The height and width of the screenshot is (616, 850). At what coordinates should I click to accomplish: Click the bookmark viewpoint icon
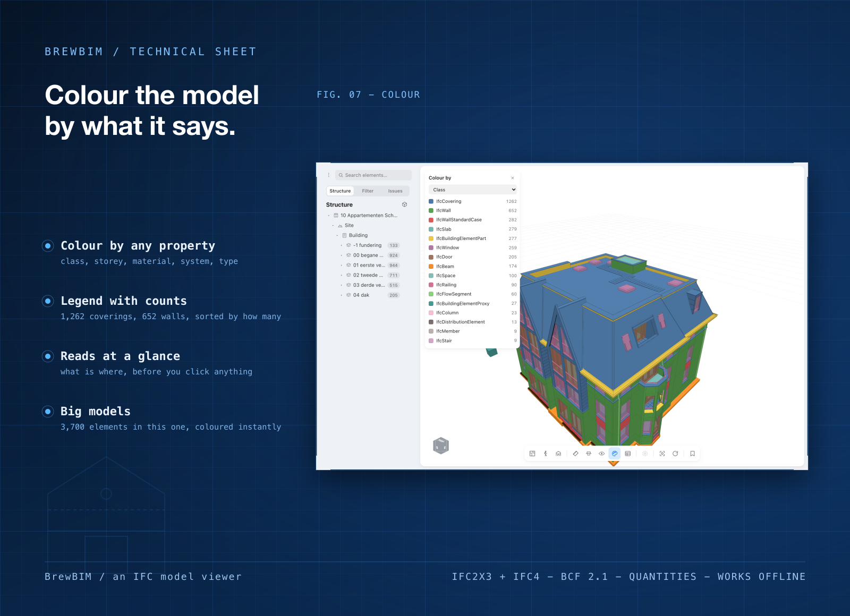[x=692, y=454]
